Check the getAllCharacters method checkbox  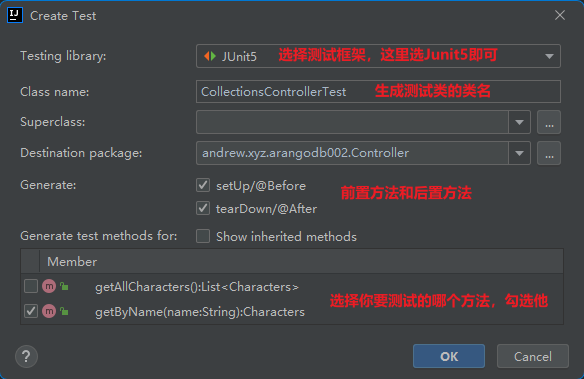(31, 286)
